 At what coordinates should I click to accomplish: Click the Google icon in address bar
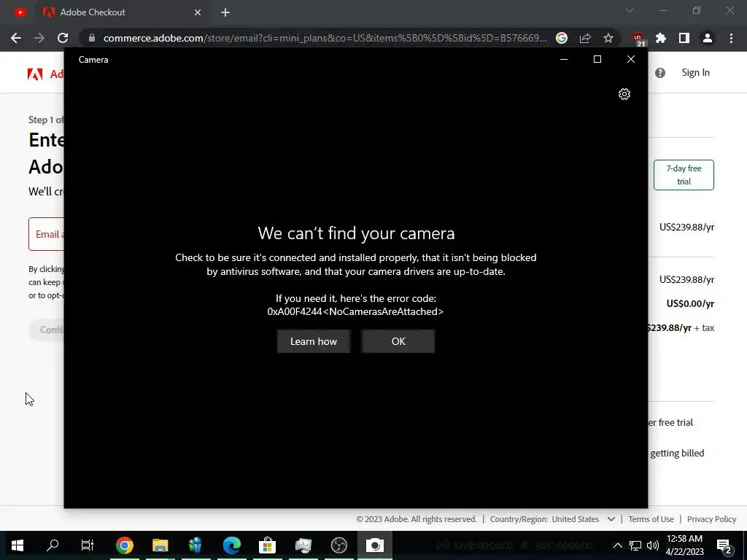point(562,38)
